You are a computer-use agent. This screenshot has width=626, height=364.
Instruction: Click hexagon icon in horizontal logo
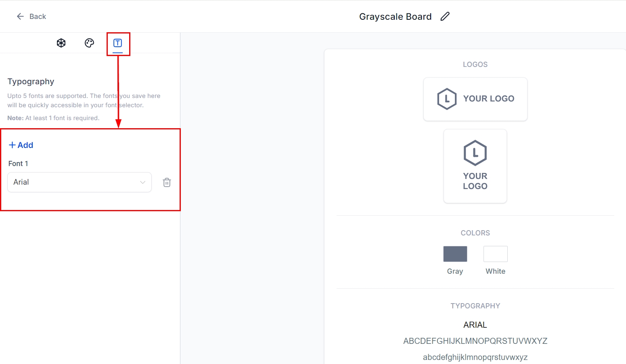pos(447,99)
